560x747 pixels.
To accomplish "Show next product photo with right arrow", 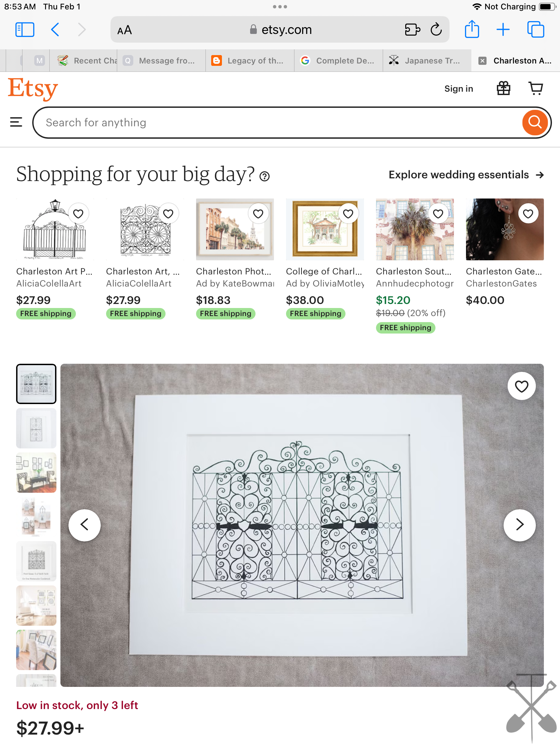I will point(519,525).
